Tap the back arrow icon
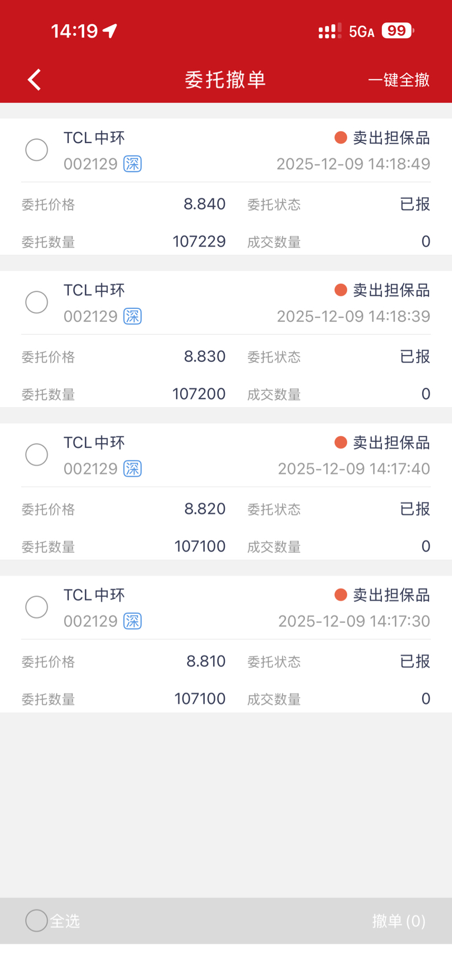The height and width of the screenshot is (980, 452). click(35, 79)
